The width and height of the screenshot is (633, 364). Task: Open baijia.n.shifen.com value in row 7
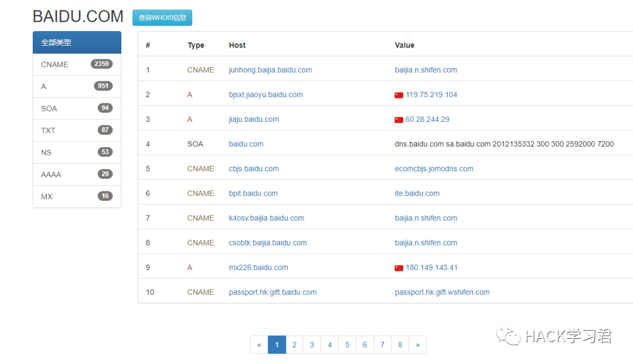click(426, 218)
